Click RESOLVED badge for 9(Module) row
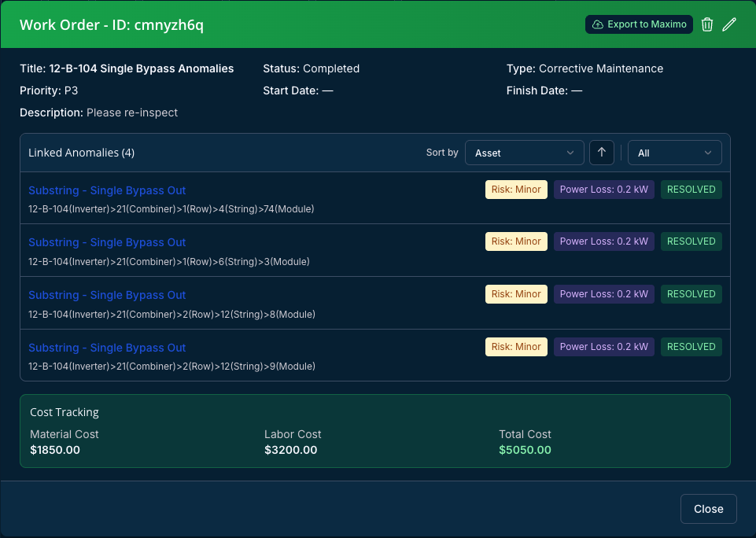The width and height of the screenshot is (756, 538). [691, 347]
